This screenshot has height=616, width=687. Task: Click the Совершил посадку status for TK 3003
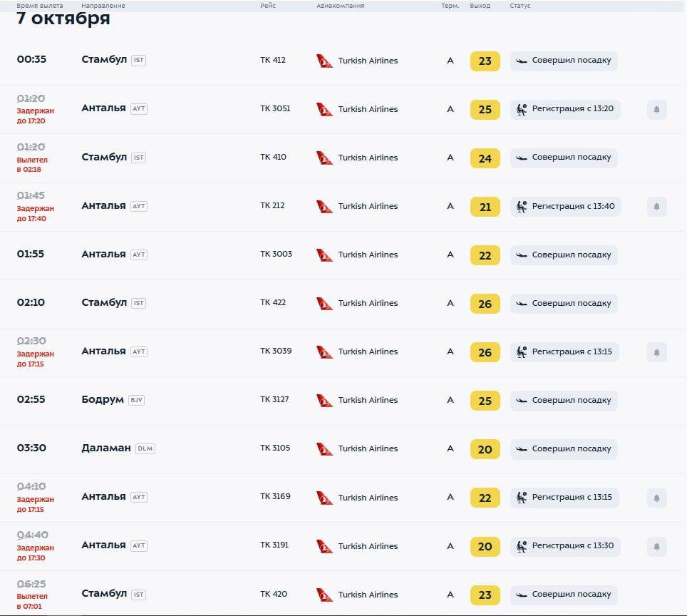click(x=564, y=255)
